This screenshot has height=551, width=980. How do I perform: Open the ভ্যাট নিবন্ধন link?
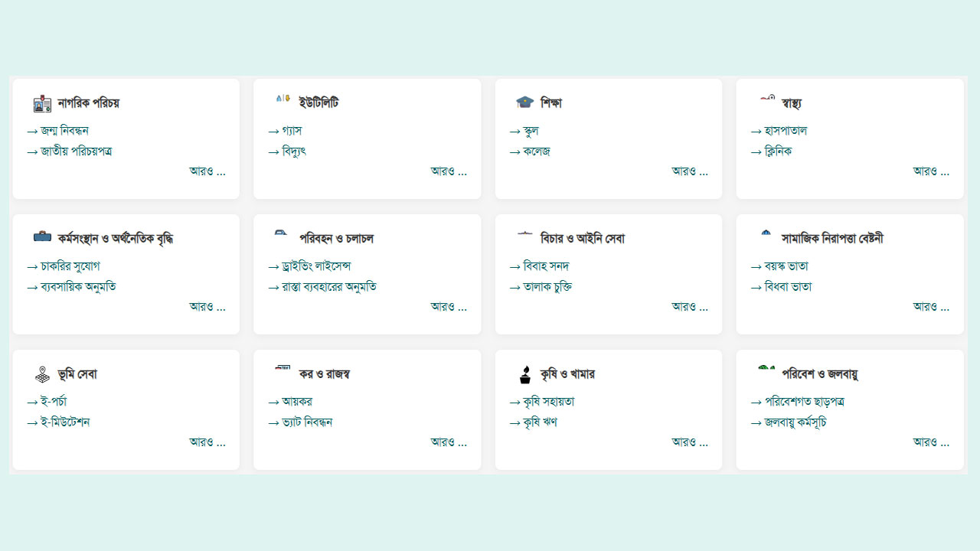(x=306, y=422)
